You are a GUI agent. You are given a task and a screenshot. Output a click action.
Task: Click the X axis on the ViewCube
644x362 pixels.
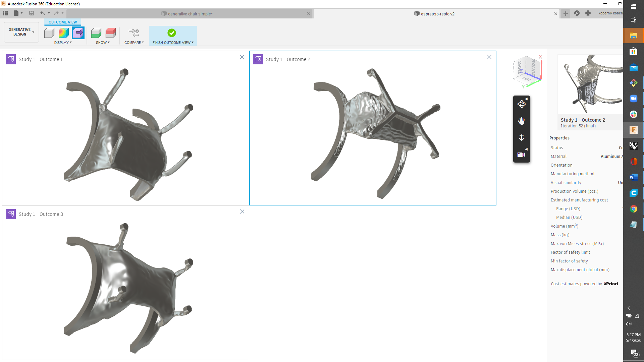click(540, 57)
